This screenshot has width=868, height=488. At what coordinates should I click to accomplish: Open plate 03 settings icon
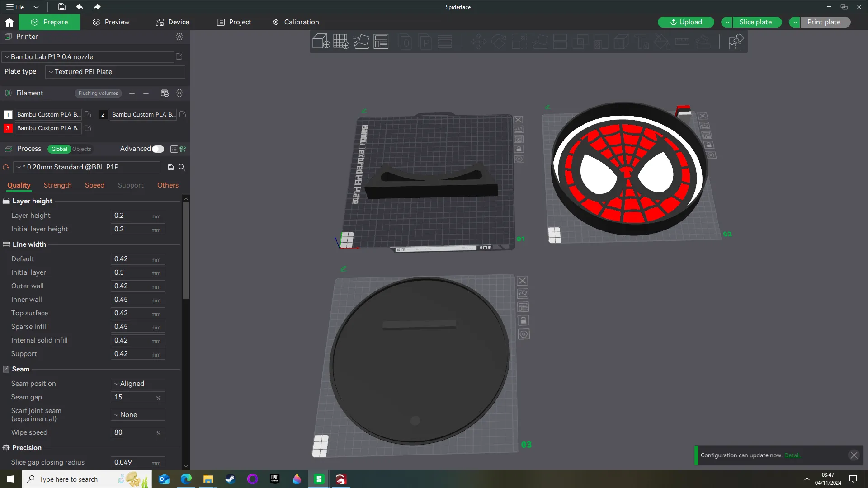click(x=524, y=334)
